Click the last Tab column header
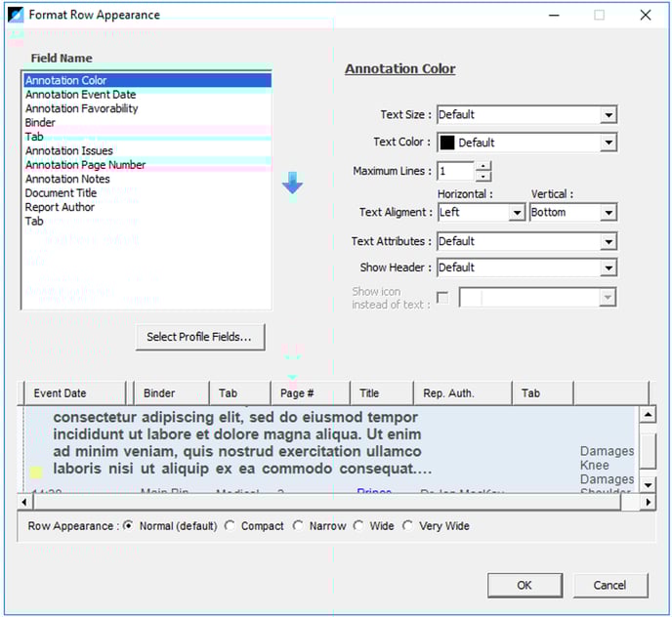The image size is (672, 617). 543,392
